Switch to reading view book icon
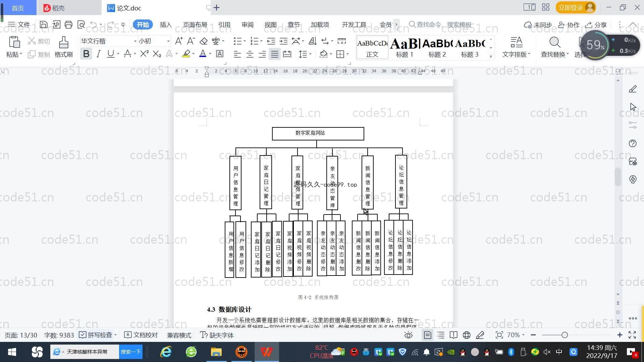The image size is (644, 362). click(x=453, y=335)
